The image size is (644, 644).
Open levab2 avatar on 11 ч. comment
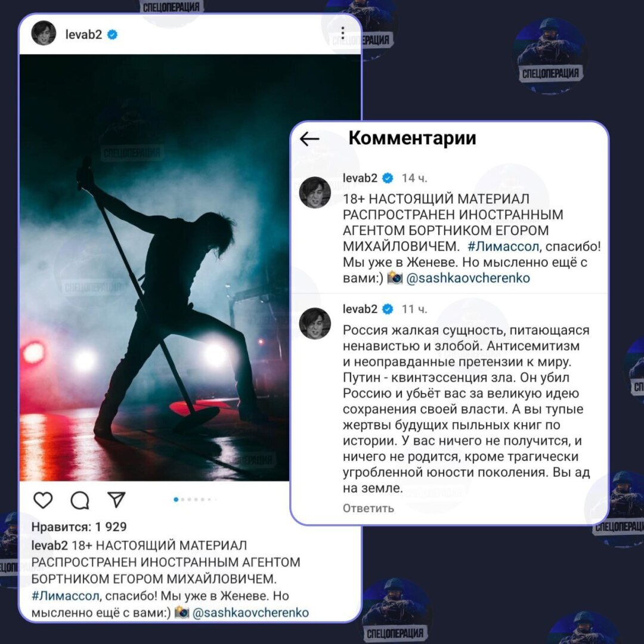[x=315, y=323]
